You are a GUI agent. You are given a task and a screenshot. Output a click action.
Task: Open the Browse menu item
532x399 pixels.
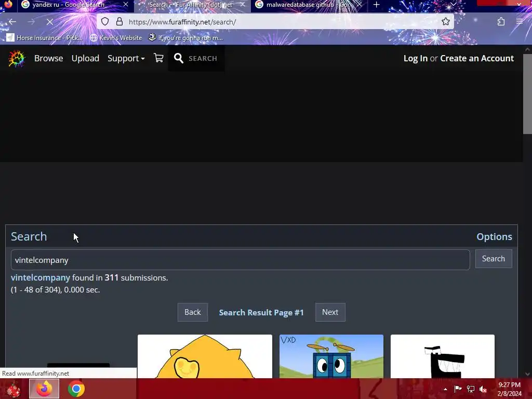click(x=48, y=58)
